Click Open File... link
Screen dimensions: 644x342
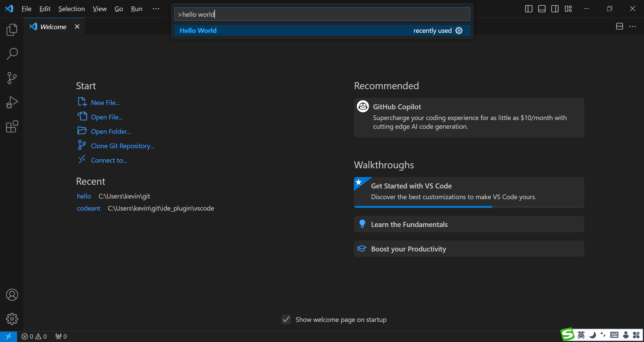coord(107,117)
